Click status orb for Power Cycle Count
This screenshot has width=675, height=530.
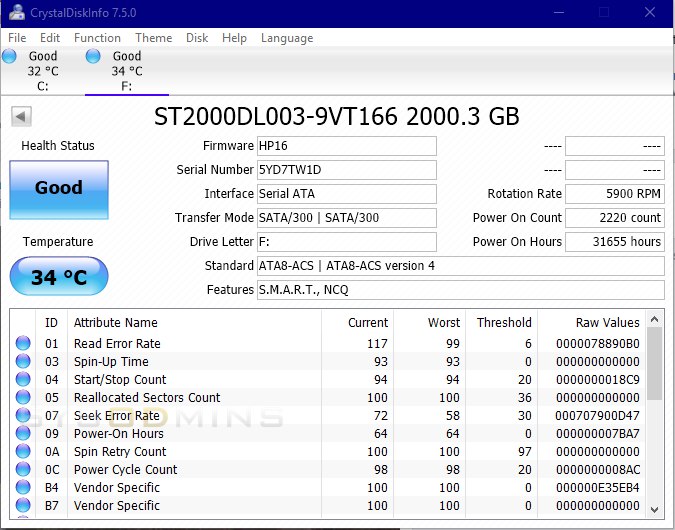point(23,469)
